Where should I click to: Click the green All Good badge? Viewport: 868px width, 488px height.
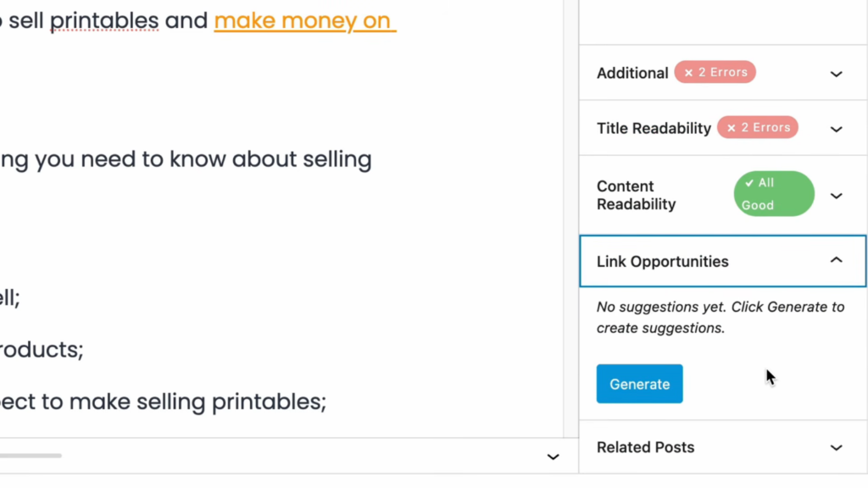773,194
